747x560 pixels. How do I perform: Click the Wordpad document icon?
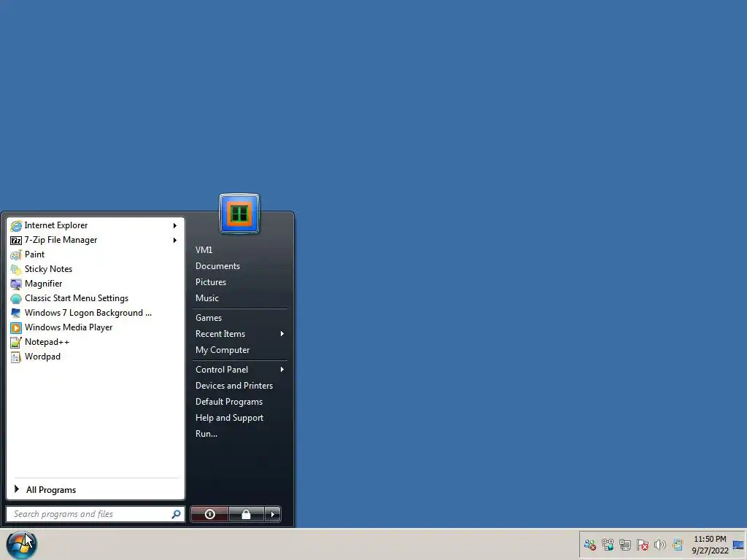point(16,357)
